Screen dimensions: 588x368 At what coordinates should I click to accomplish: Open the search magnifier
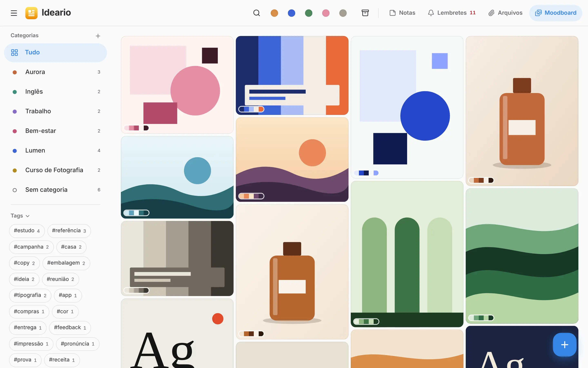[x=257, y=13]
